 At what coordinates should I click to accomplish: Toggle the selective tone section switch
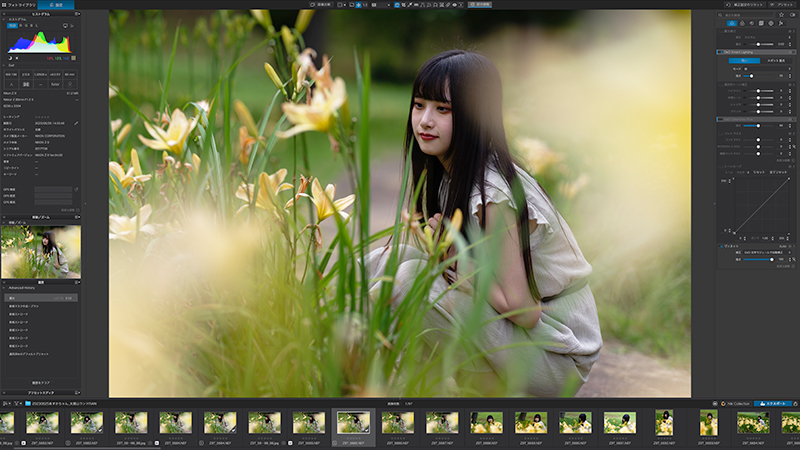point(720,84)
